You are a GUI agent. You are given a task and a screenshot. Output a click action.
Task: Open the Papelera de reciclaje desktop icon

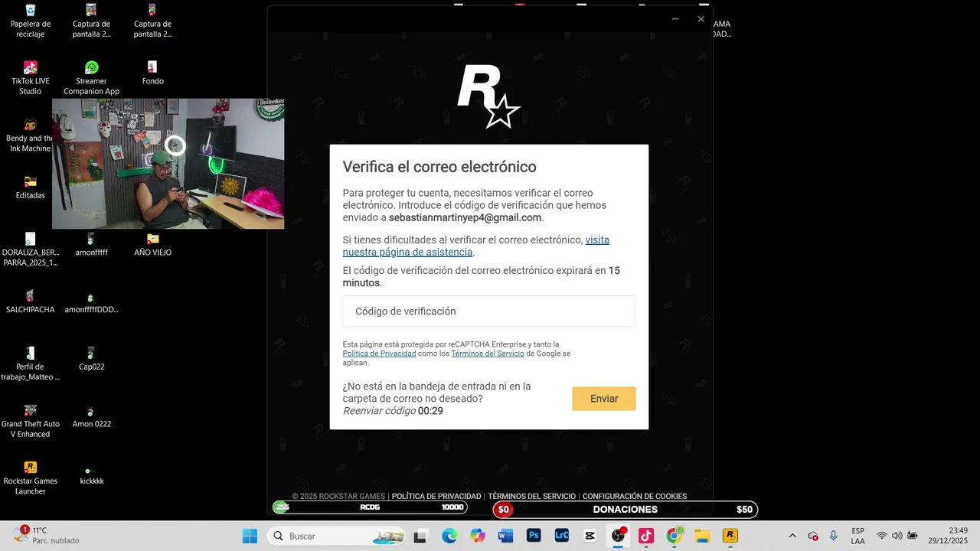31,21
